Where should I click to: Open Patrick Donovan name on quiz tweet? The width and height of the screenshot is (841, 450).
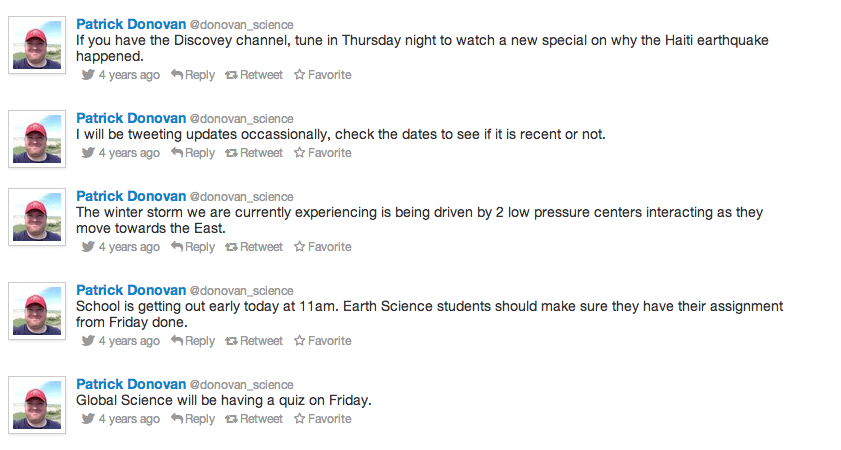(x=131, y=384)
